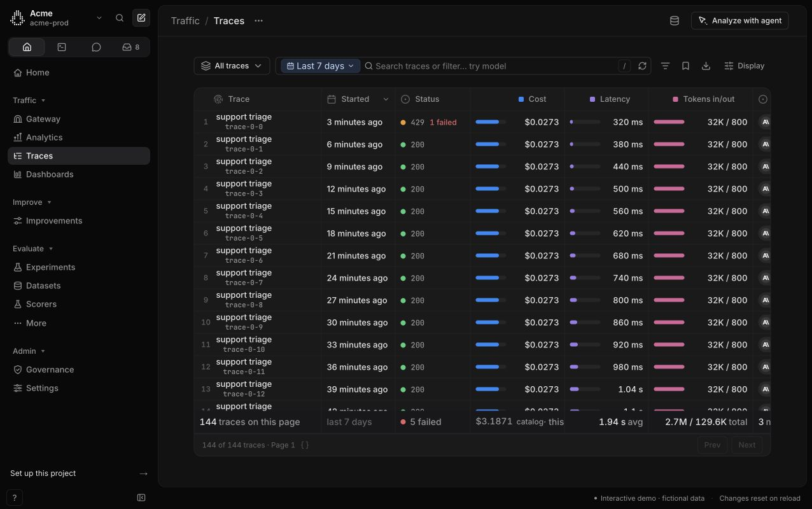812x509 pixels.
Task: Open Scorers in the sidebar
Action: [79, 304]
